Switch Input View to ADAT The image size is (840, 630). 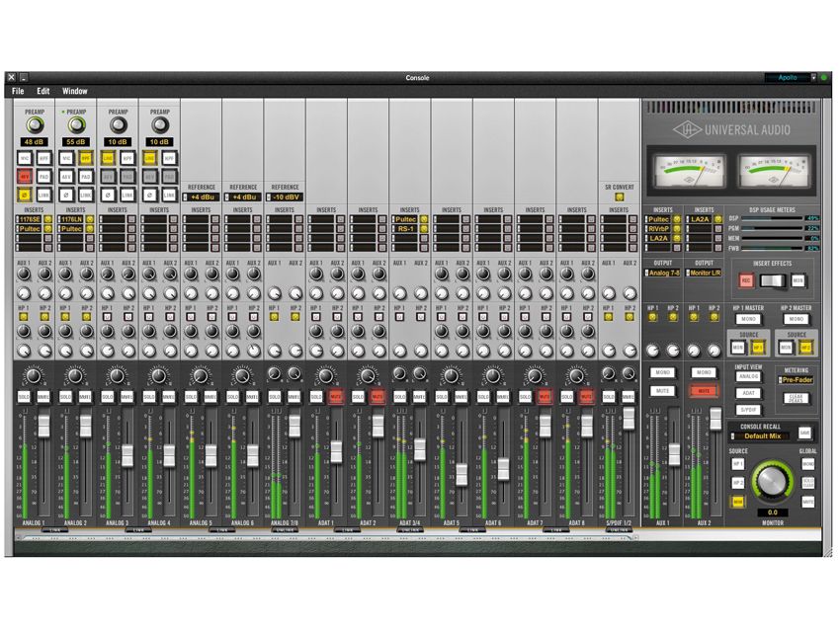[x=748, y=393]
